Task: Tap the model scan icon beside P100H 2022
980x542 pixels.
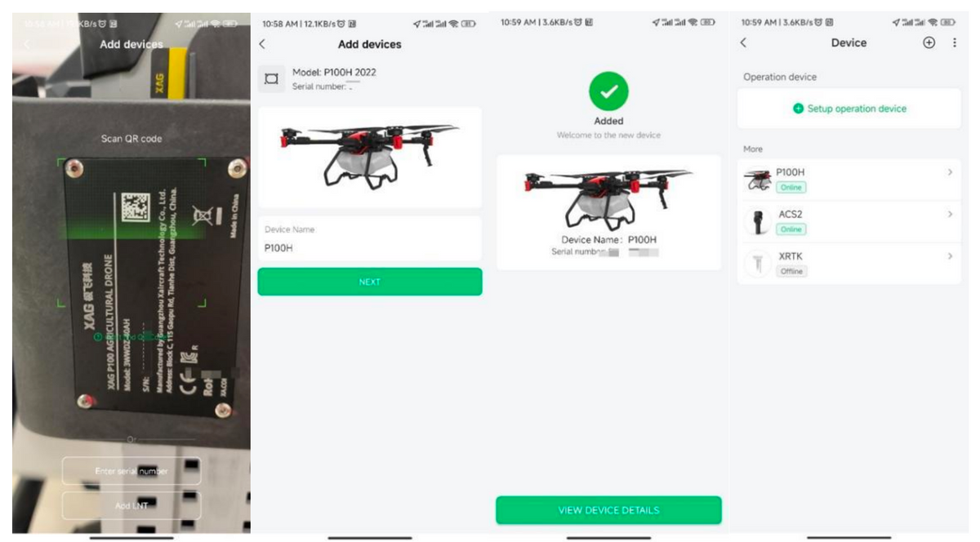Action: pyautogui.click(x=272, y=79)
